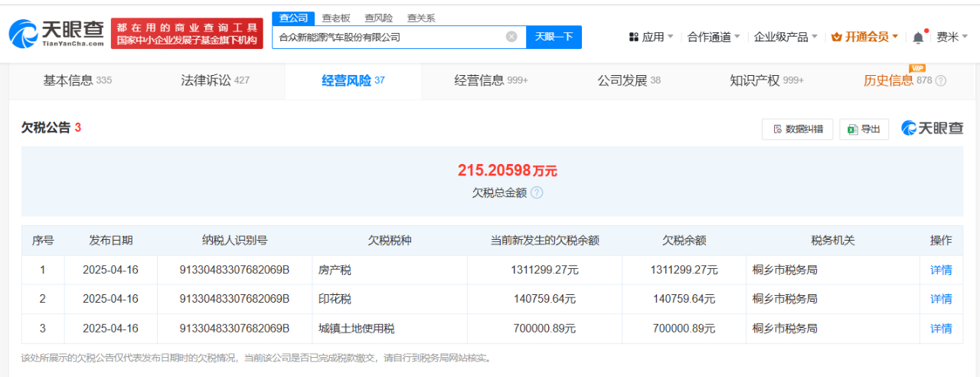Switch to the 查老板 search tab
This screenshot has height=377, width=980.
(335, 18)
